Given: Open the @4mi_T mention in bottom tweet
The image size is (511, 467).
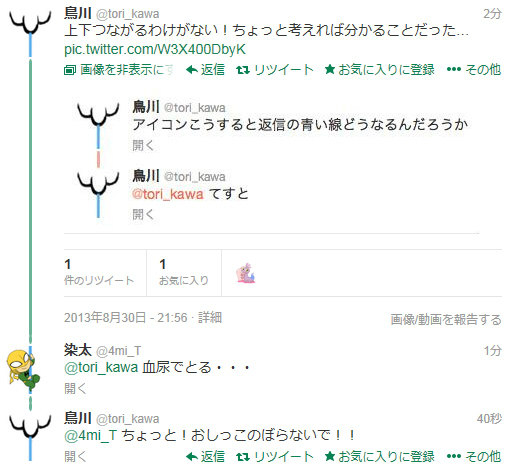Looking at the screenshot, I should coord(90,435).
